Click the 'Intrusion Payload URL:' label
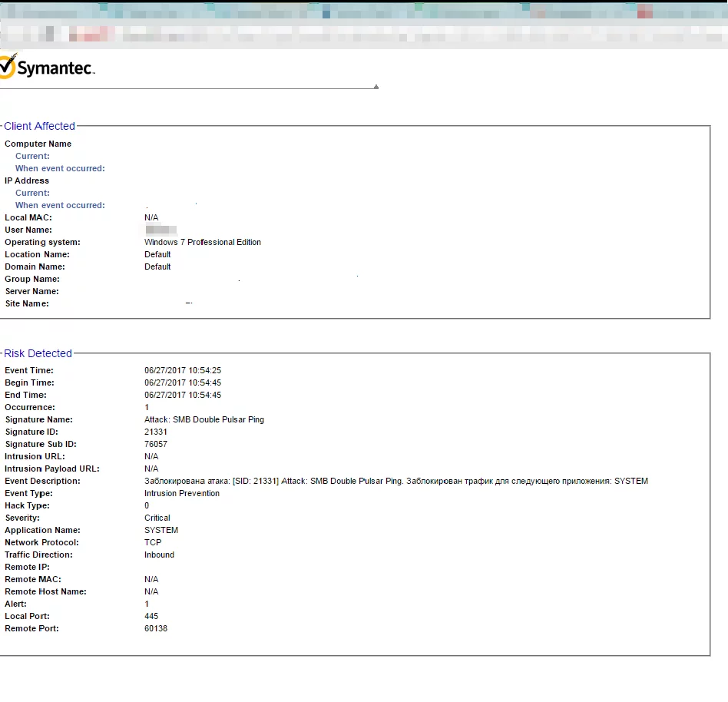The height and width of the screenshot is (702, 728). pyautogui.click(x=52, y=469)
